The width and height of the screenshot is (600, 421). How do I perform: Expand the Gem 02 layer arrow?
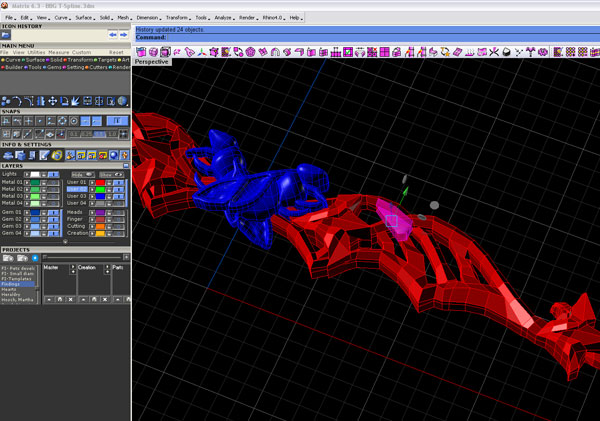click(27, 219)
